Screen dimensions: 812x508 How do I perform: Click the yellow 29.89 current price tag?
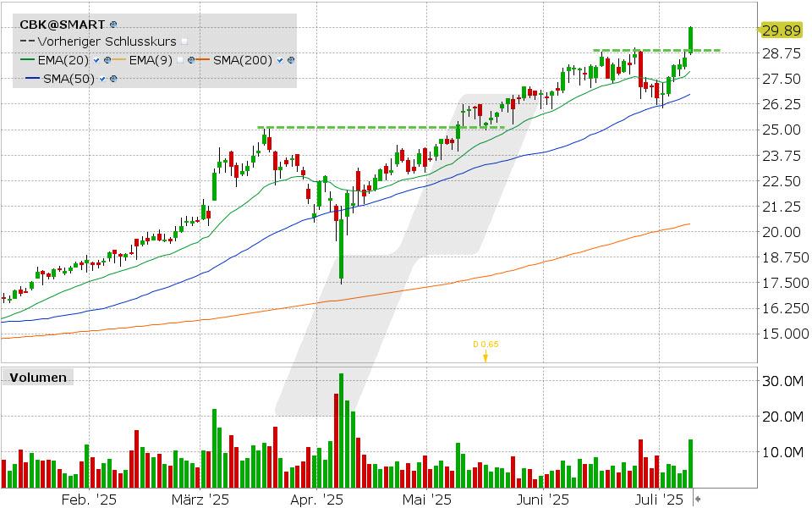tap(780, 30)
